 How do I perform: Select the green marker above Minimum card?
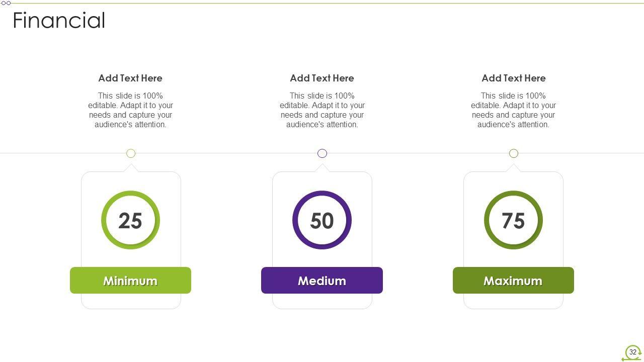(131, 153)
